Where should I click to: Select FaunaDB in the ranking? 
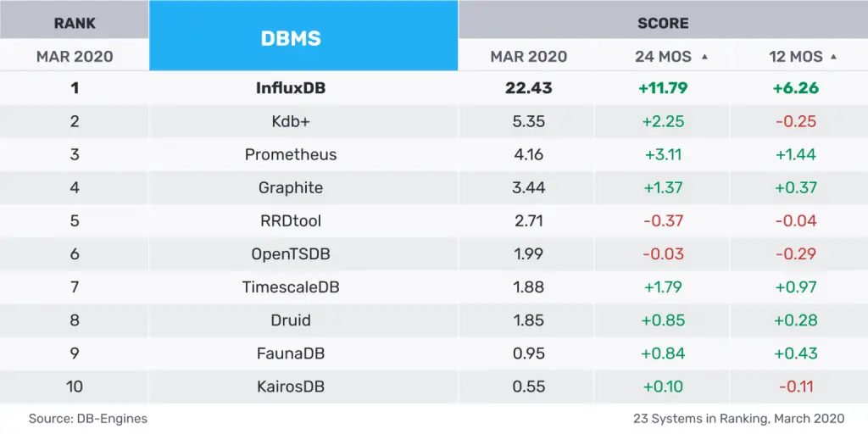click(291, 353)
